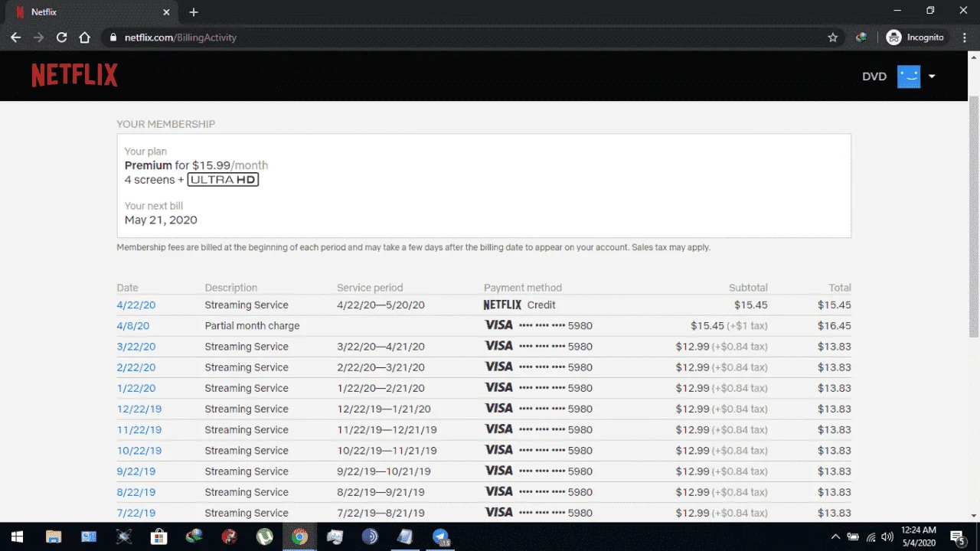Open a new browser tab
Viewport: 980px width, 551px height.
coord(194,12)
